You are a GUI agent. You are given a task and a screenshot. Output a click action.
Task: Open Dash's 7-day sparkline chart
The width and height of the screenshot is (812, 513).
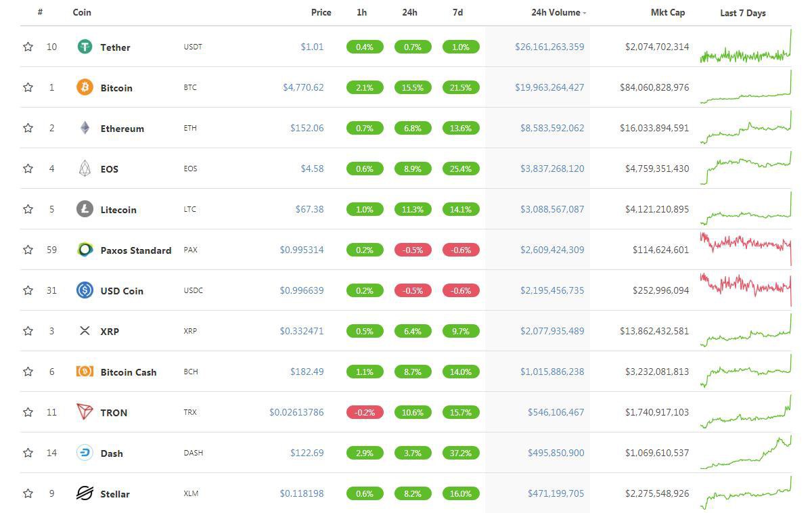[746, 453]
